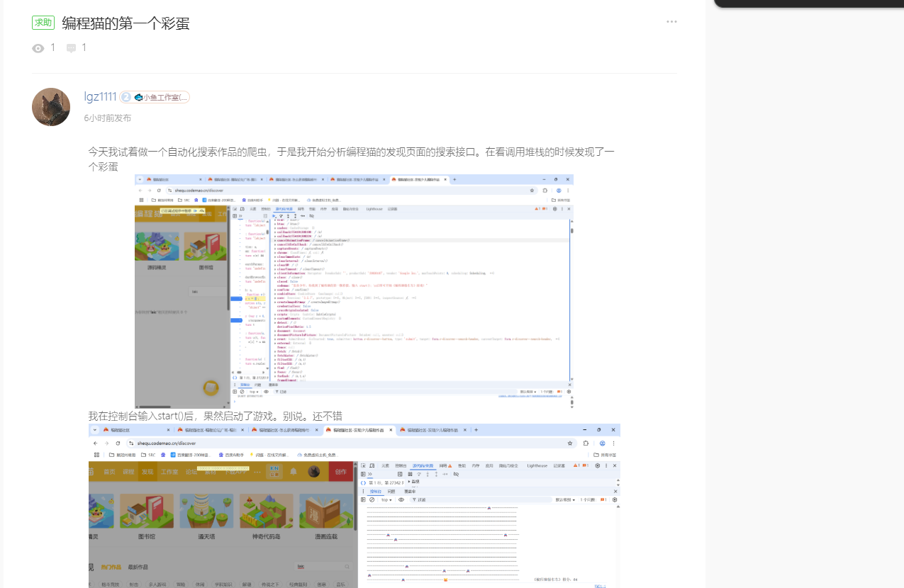Open the lgz1111 username link

pyautogui.click(x=100, y=97)
